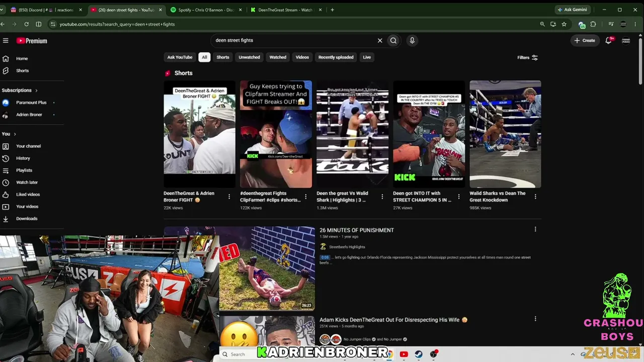Open options for DeenTheGreat & Adrien Broner short

(229, 197)
